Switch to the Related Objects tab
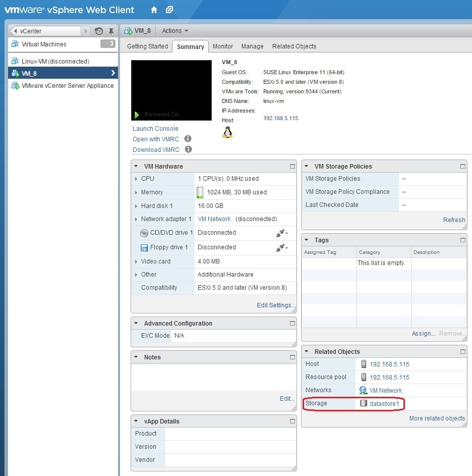 click(x=294, y=46)
